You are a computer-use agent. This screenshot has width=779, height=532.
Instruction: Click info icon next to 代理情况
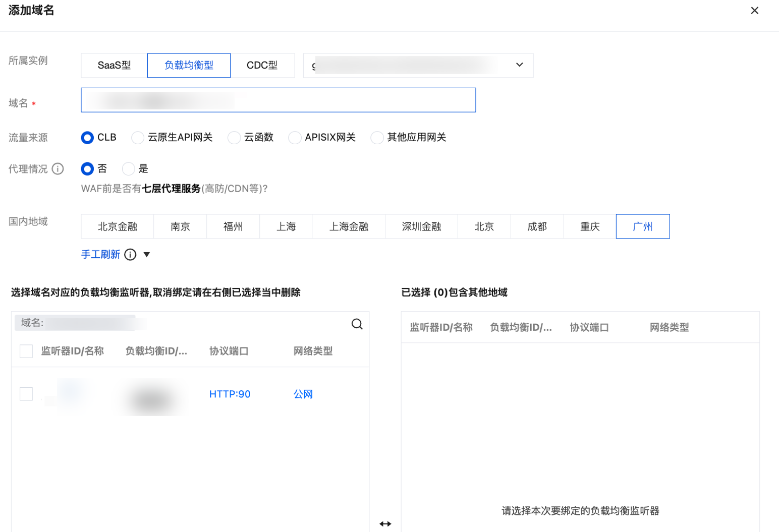(x=58, y=169)
